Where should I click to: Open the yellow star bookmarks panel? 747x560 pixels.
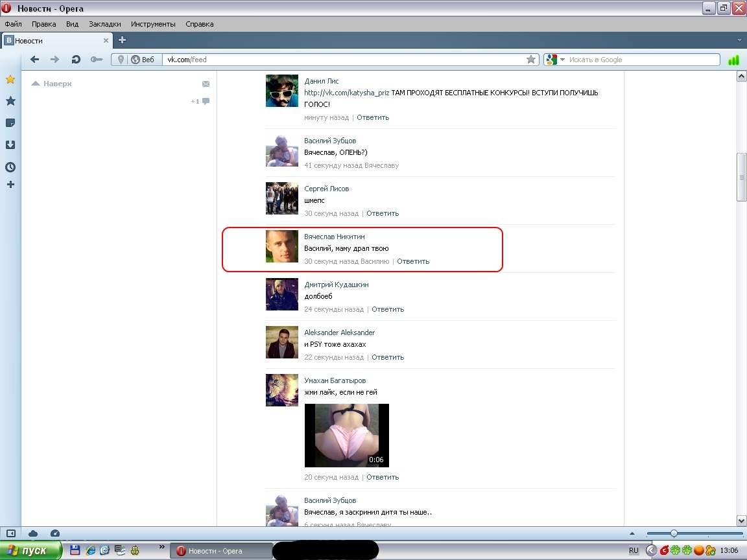[x=10, y=80]
